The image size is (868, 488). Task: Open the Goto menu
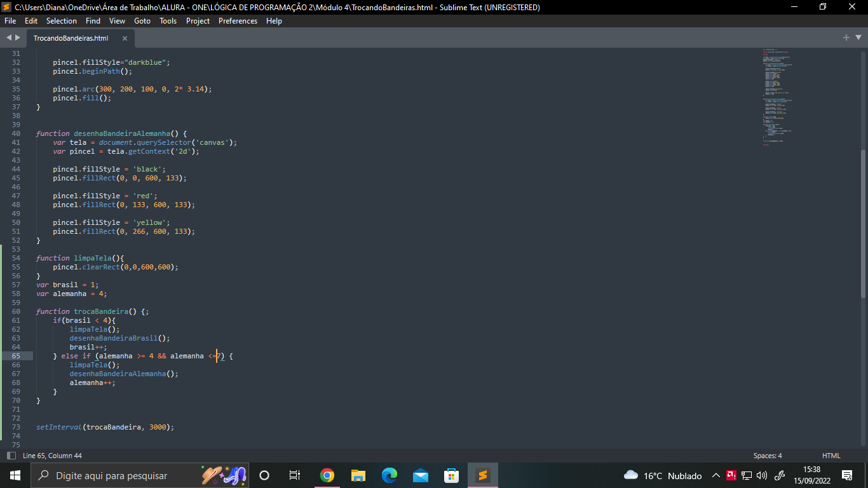click(x=142, y=21)
